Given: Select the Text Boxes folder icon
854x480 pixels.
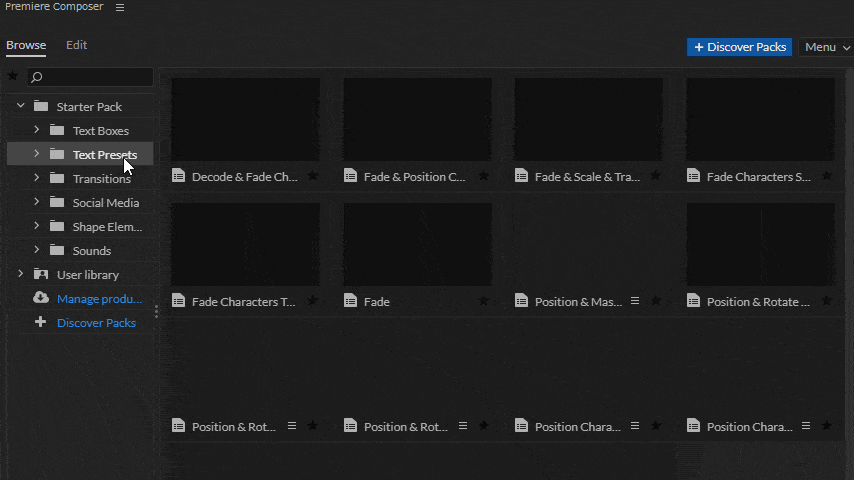Looking at the screenshot, I should click(57, 130).
